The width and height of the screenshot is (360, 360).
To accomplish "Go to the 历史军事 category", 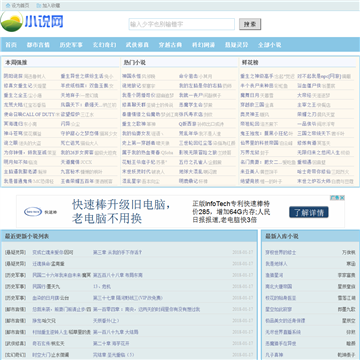I will [71, 45].
